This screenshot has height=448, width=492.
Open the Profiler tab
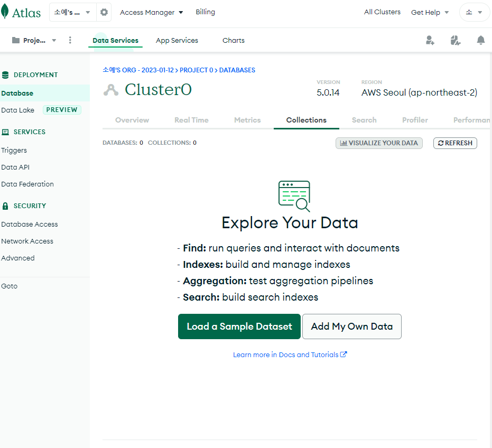(x=415, y=120)
